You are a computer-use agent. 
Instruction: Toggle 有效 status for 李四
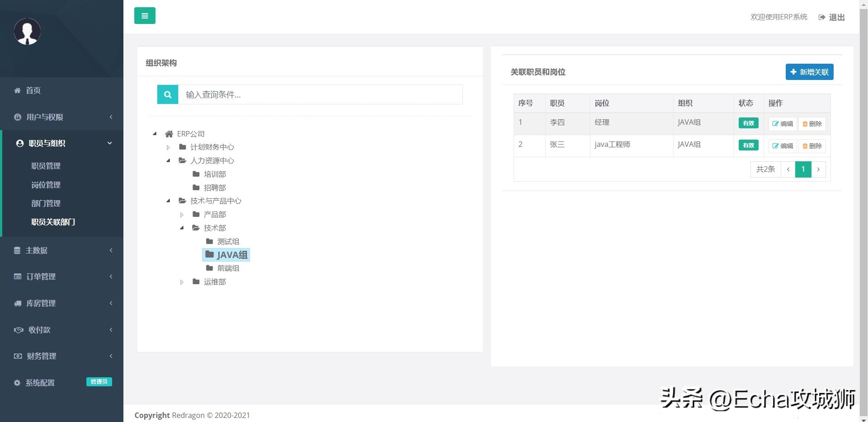coord(748,122)
